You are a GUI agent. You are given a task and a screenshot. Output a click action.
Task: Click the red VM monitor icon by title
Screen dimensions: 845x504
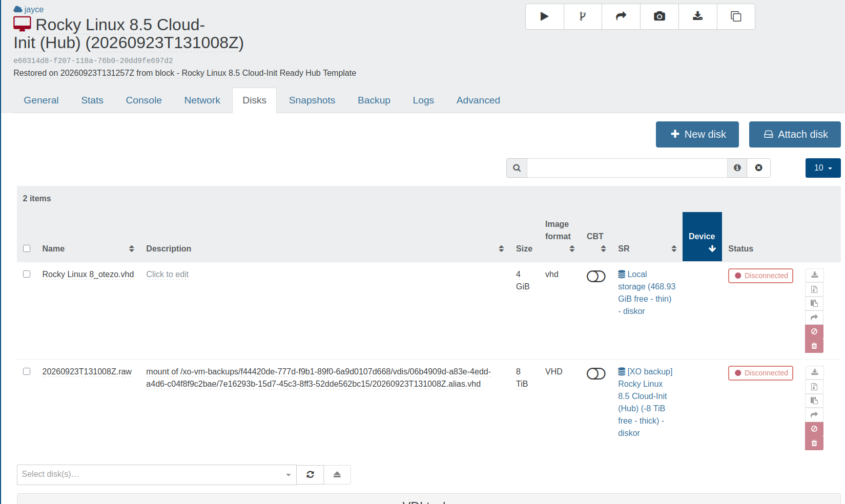coord(22,24)
